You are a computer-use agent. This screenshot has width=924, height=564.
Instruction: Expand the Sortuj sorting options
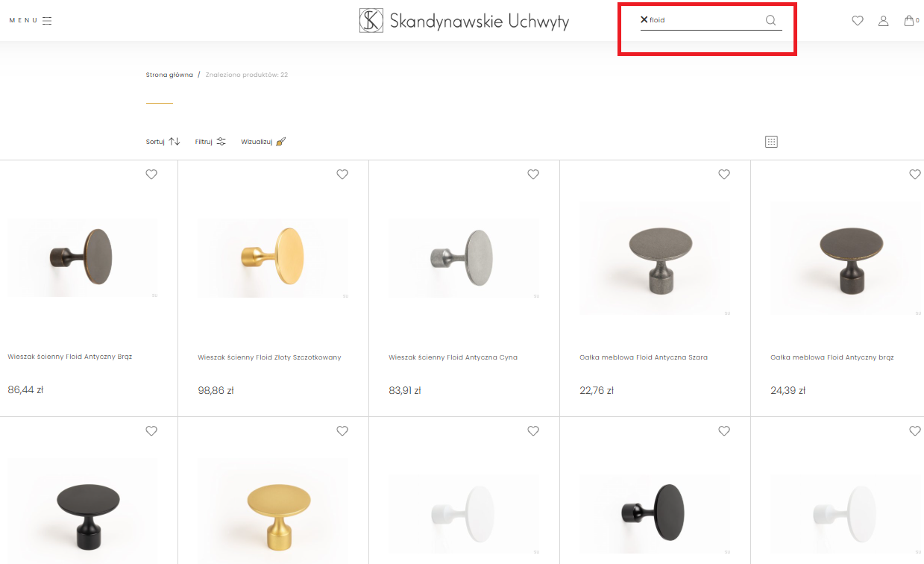163,142
